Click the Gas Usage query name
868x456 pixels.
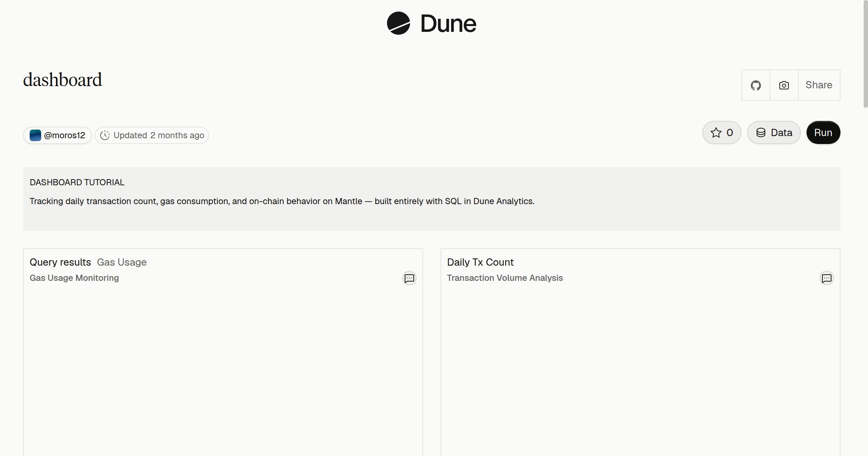122,262
